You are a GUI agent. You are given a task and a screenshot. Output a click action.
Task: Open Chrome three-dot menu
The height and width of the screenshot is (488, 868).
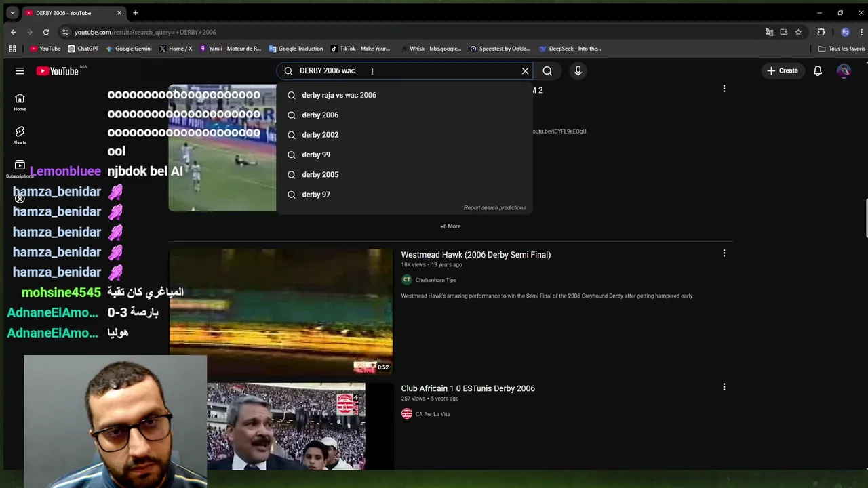861,32
